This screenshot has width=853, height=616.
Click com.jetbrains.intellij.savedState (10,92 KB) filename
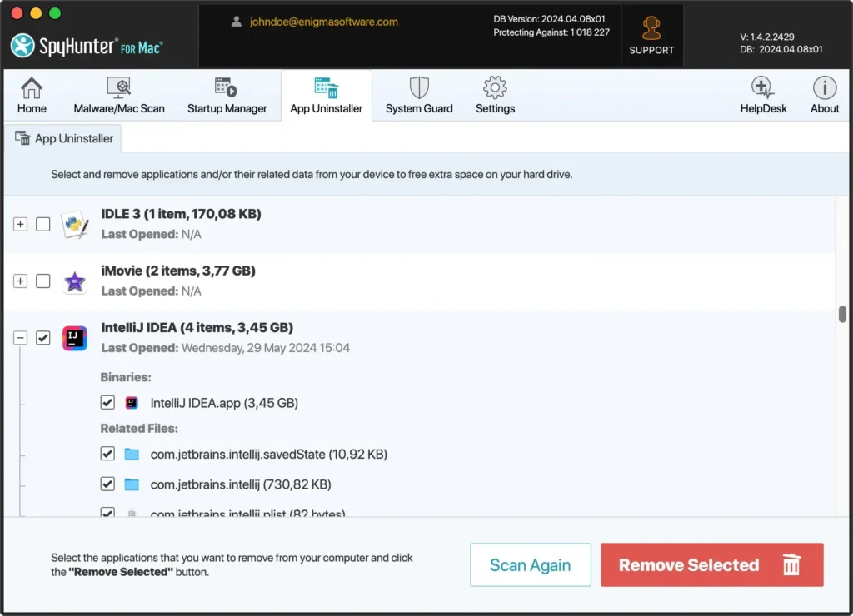pos(269,454)
